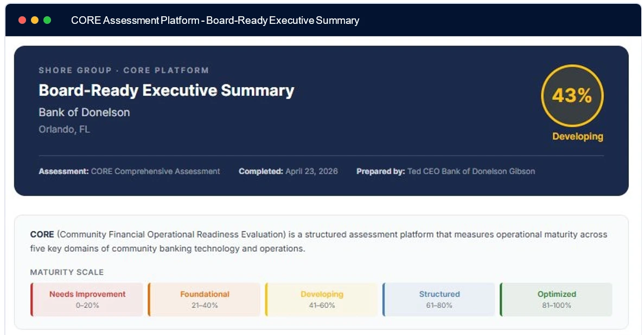Click the 'Orlando, FL' location text

pyautogui.click(x=64, y=130)
